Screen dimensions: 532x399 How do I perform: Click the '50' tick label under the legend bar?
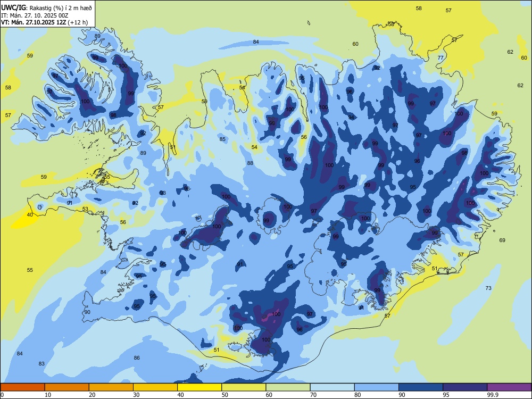tap(225, 395)
